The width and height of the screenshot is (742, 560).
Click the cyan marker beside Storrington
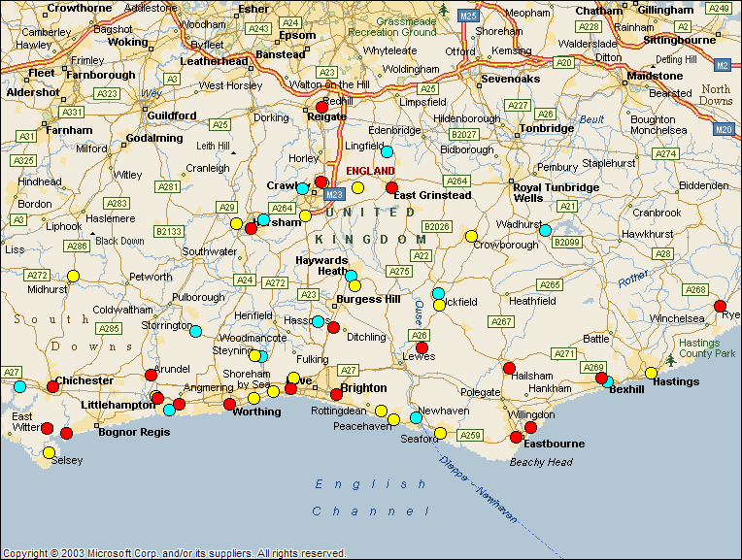point(195,331)
